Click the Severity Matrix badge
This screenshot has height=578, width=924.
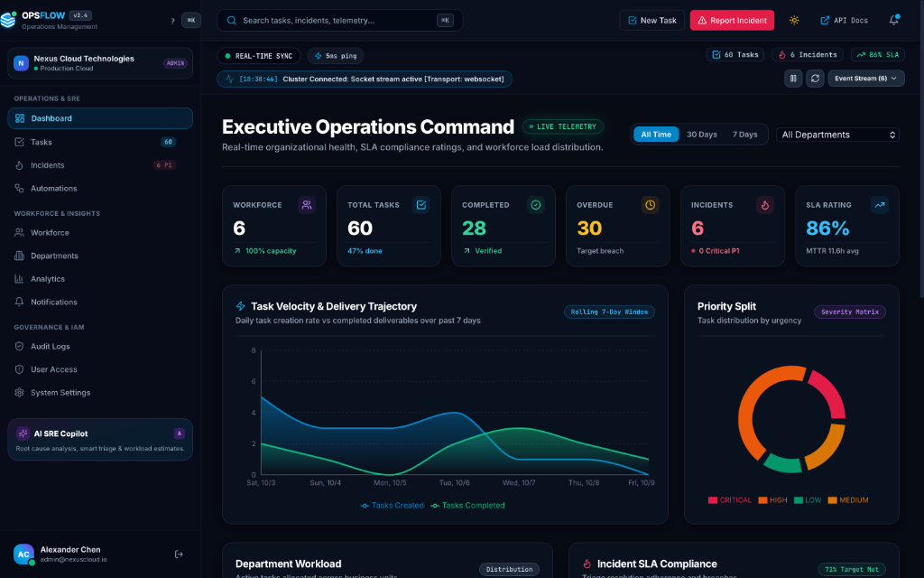850,312
